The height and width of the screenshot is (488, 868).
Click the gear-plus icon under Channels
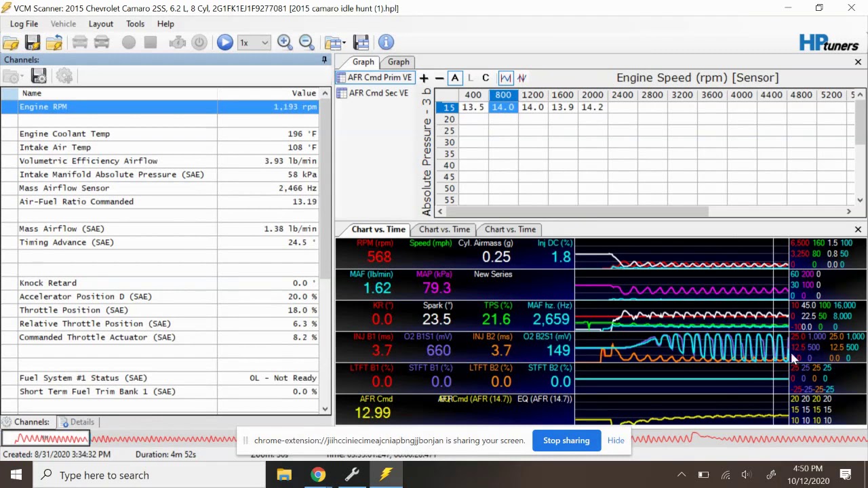tap(64, 77)
